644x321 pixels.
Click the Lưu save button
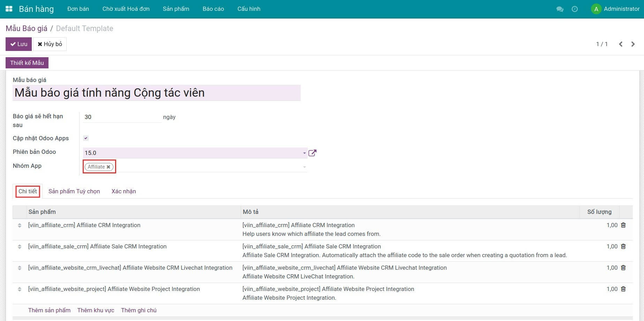coord(19,44)
